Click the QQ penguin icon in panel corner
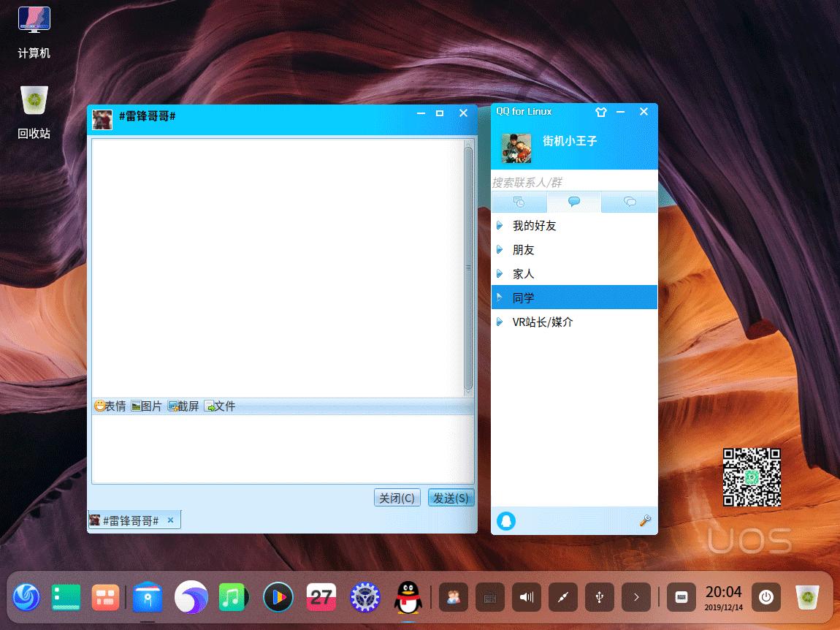The height and width of the screenshot is (630, 840). coord(506,521)
